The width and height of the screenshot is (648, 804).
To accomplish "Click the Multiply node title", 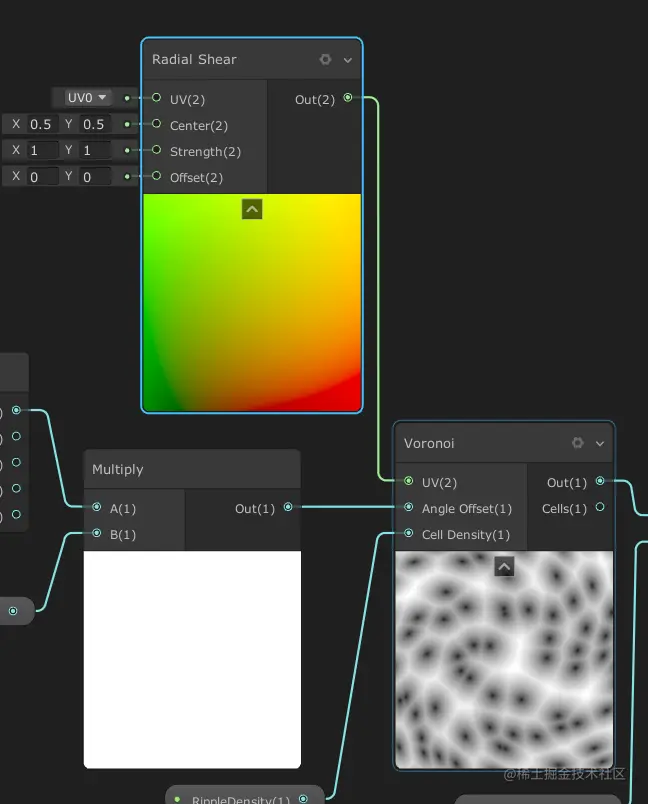I will pos(118,469).
